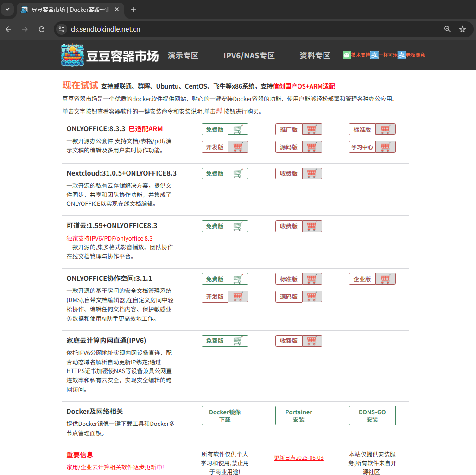This screenshot has height=475, width=476.
Task: Click the Alipay icon before 老板随意
Action: tap(402, 55)
